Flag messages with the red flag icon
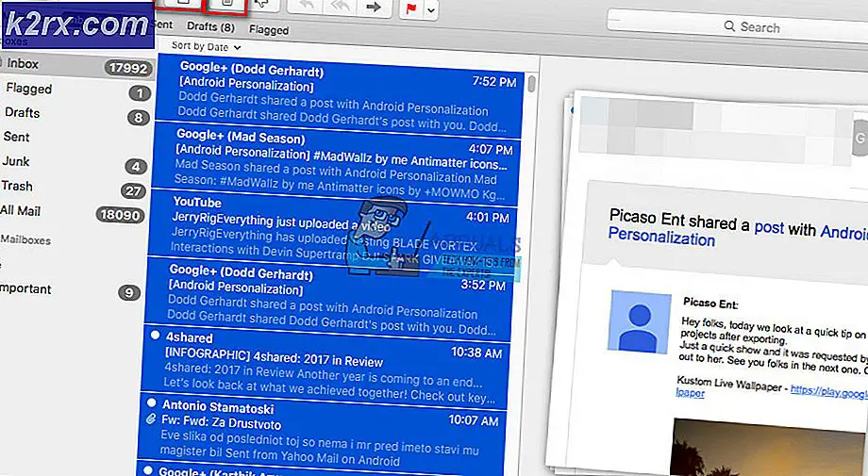Screen dimensions: 868x476 [411, 8]
